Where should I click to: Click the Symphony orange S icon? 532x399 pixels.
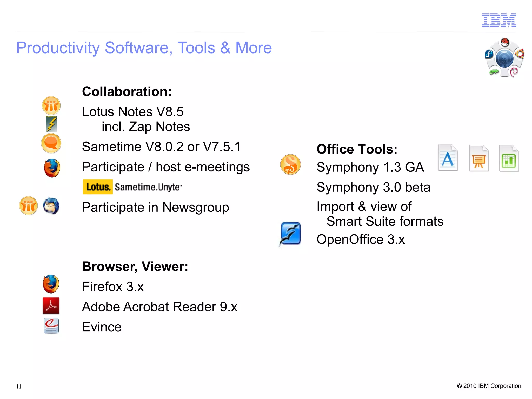(x=290, y=164)
